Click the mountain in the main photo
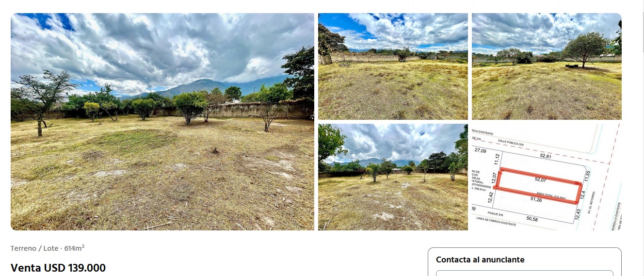The width and height of the screenshot is (644, 276). [x=204, y=86]
